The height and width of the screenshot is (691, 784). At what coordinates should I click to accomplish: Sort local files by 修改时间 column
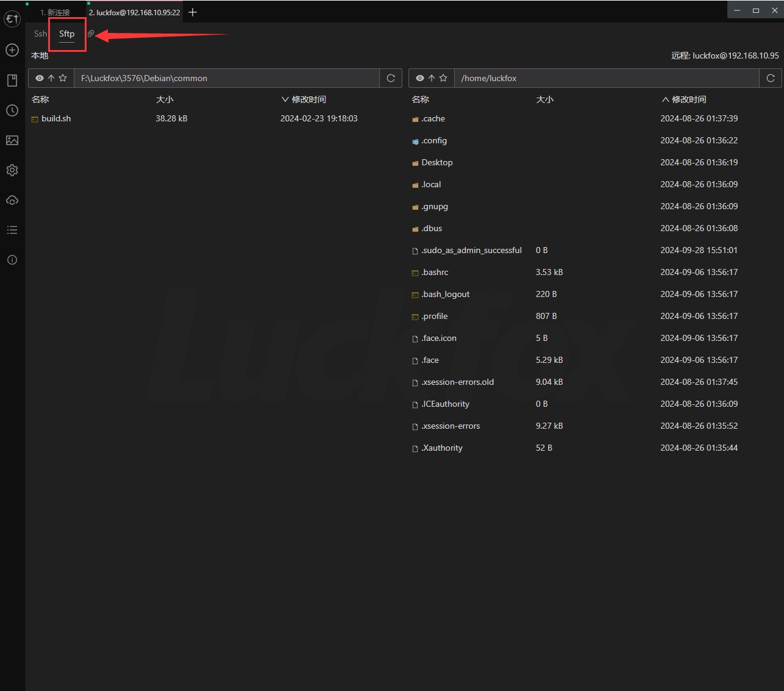(308, 99)
